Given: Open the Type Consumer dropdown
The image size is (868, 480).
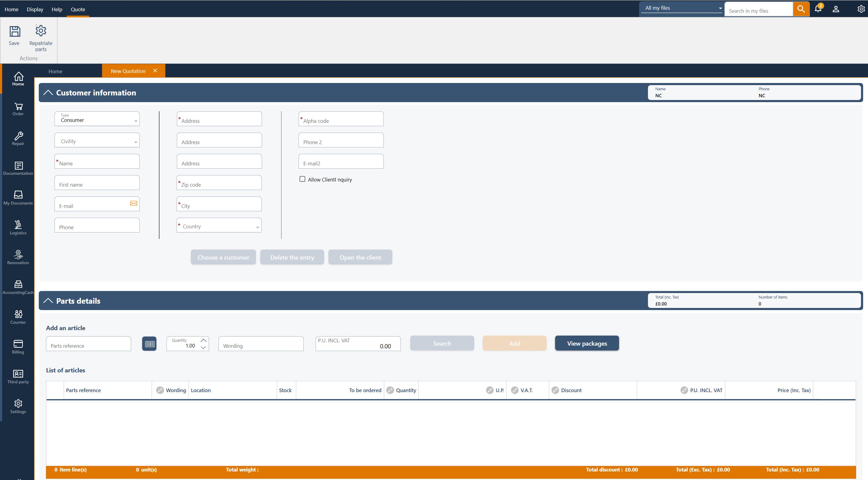Looking at the screenshot, I should click(x=97, y=119).
